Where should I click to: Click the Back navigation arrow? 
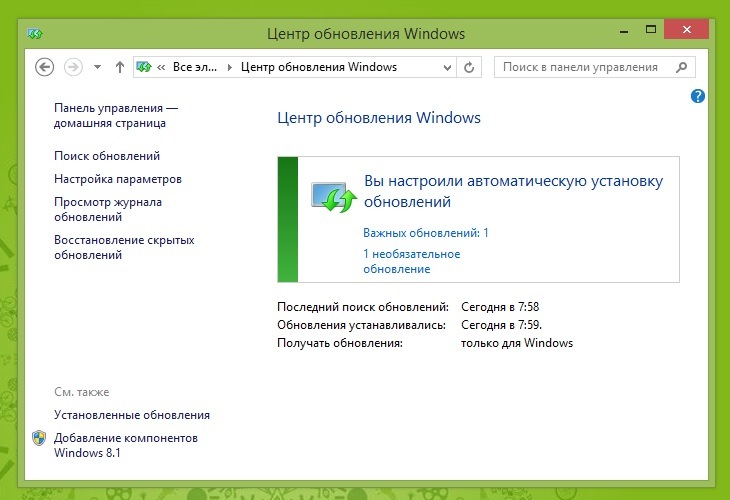tap(45, 67)
